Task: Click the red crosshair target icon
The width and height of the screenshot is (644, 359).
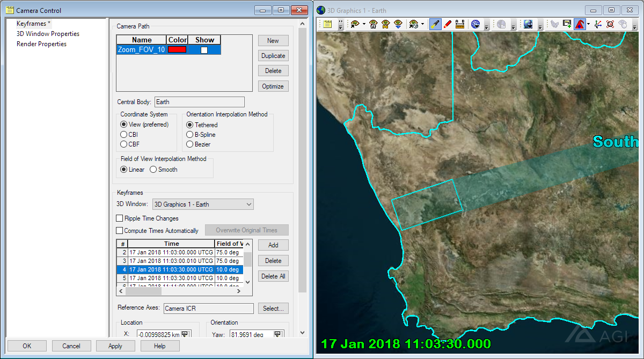Action: click(x=610, y=24)
